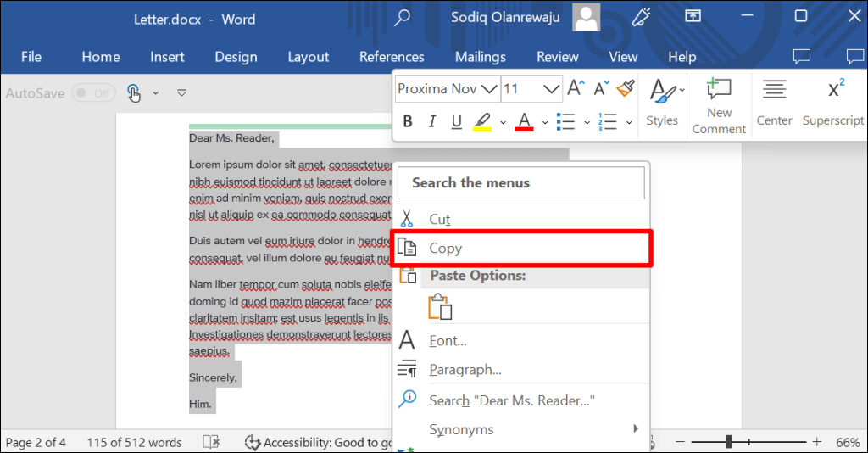The image size is (868, 453).
Task: Click the Format Painter brush icon
Action: point(626,88)
